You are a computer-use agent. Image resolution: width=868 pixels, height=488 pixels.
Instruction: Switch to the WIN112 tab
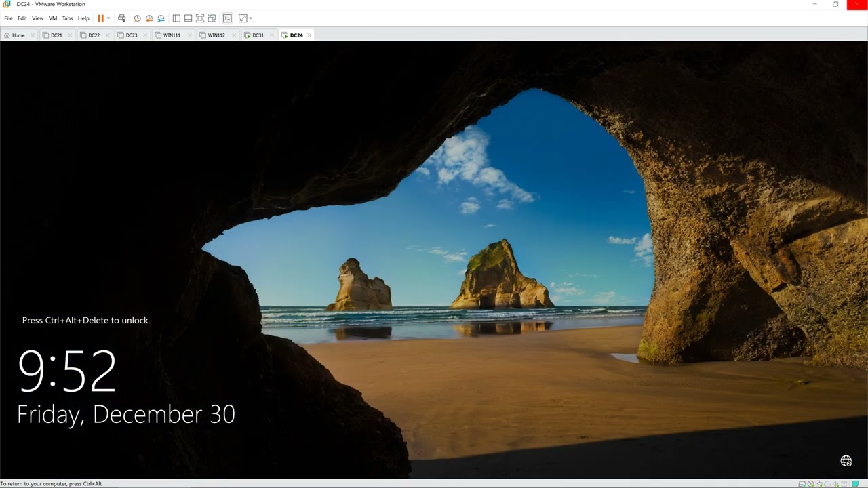216,35
